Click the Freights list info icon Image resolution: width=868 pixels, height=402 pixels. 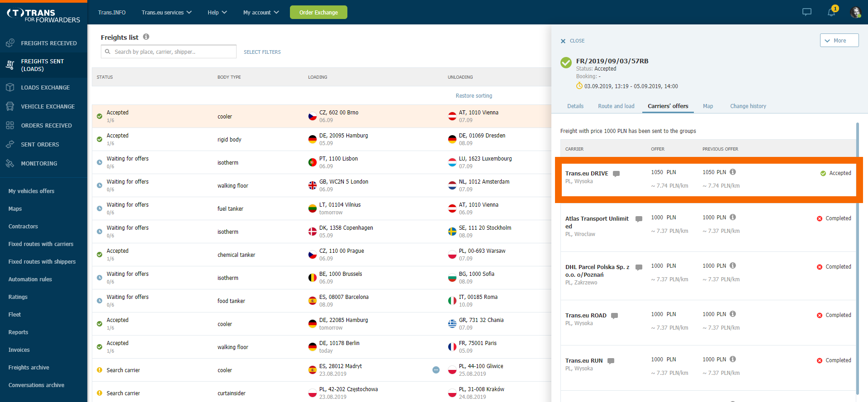tap(146, 37)
